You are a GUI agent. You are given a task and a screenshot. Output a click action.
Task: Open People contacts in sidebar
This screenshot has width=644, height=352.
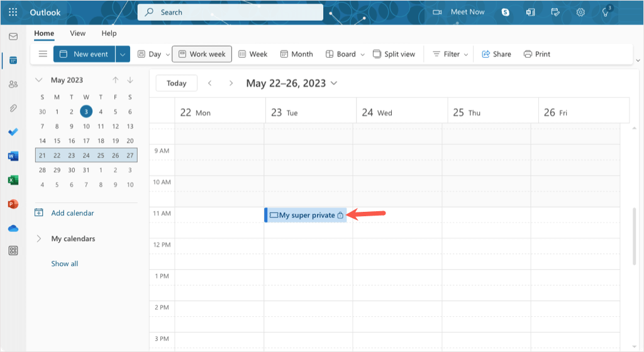[x=13, y=84]
